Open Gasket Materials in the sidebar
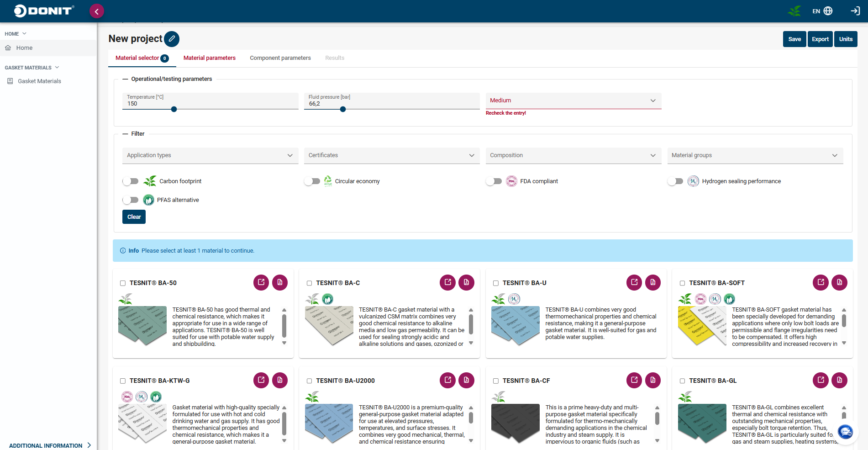This screenshot has height=450, width=868. 48,81
